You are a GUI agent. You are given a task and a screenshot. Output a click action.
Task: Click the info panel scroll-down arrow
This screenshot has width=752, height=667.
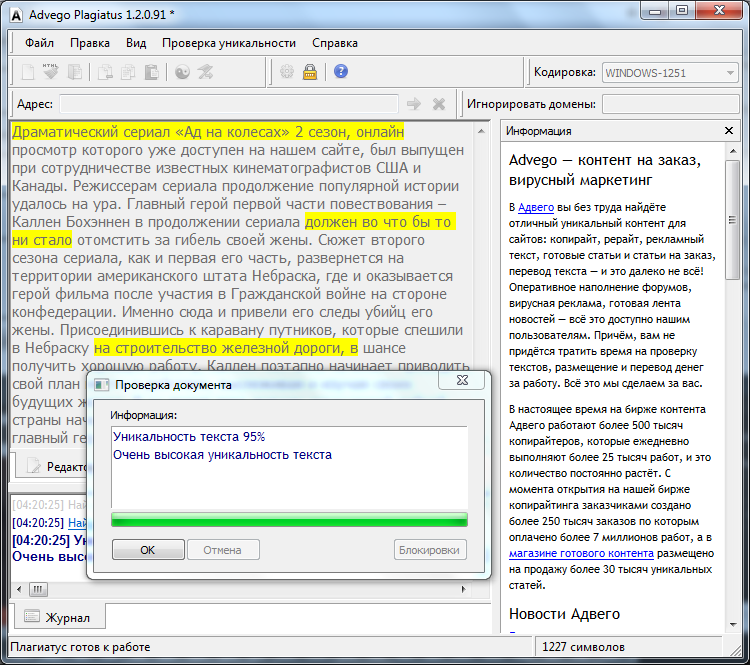click(x=732, y=624)
